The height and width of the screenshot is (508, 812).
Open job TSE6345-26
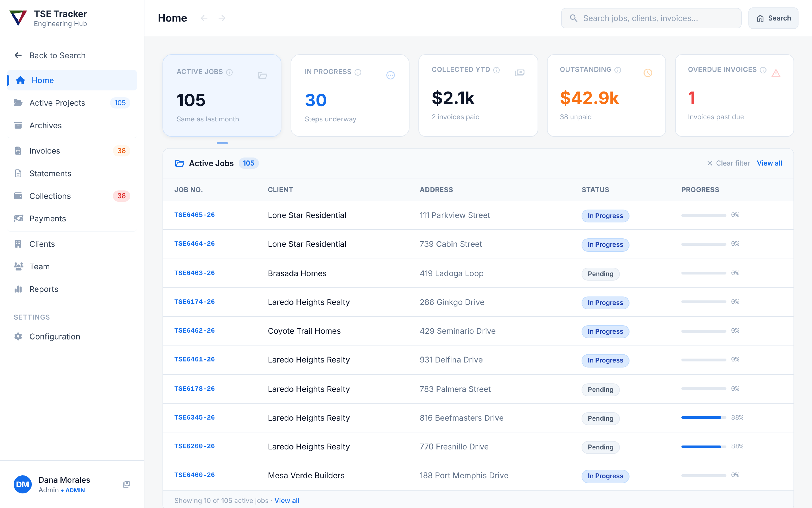(195, 417)
